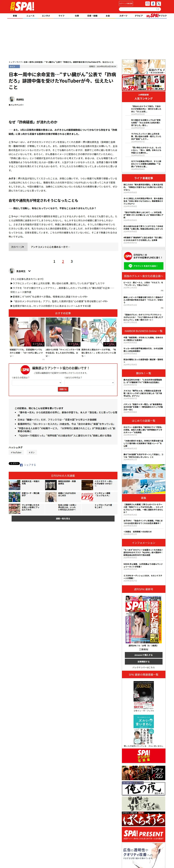Viewport: 174px width, 868px height.
Task: Open the 仕事 nav tab
Action: tap(77, 16)
